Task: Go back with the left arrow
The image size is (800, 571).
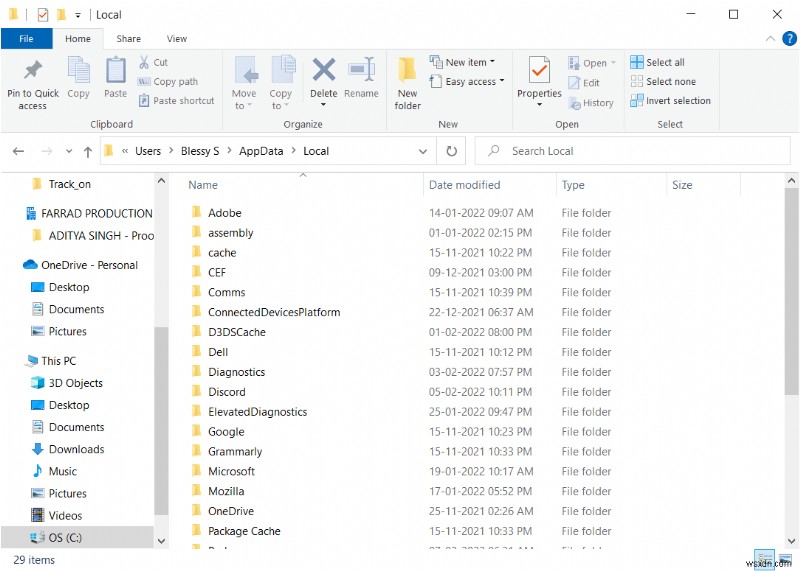Action: tap(18, 151)
